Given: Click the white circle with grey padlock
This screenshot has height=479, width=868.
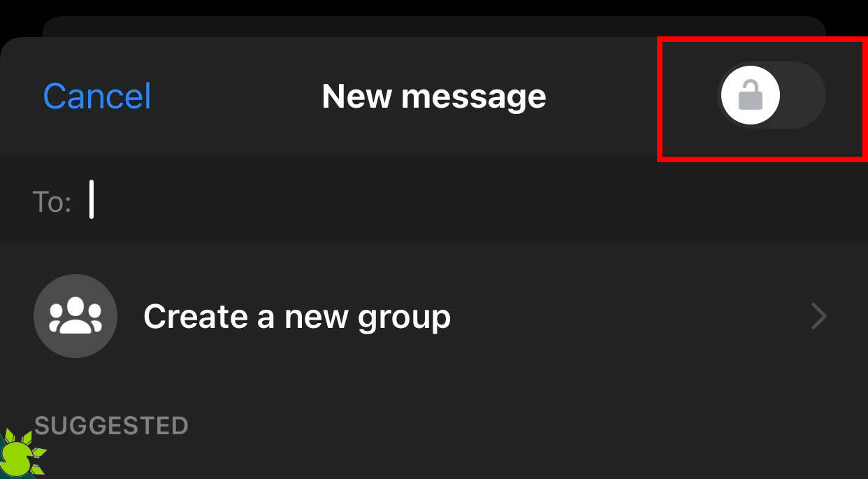Looking at the screenshot, I should [x=751, y=95].
